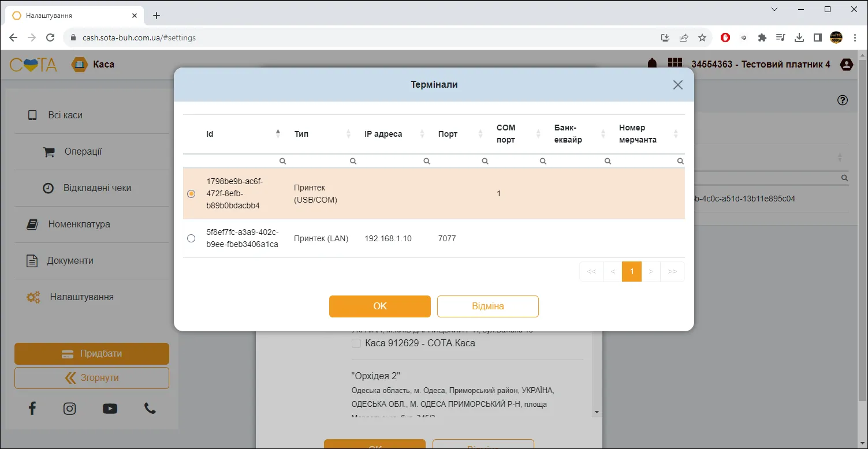
Task: Click the Id column search filter field
Action: click(x=245, y=162)
